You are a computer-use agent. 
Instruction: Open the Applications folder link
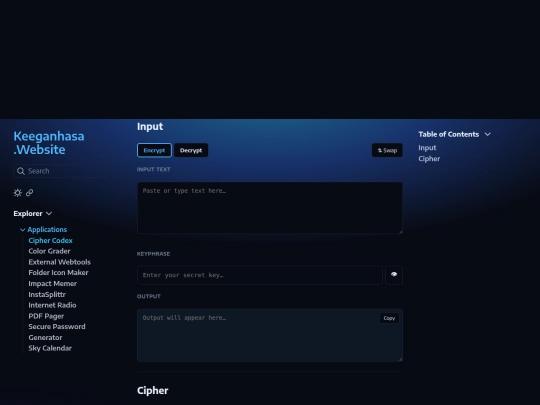point(47,230)
